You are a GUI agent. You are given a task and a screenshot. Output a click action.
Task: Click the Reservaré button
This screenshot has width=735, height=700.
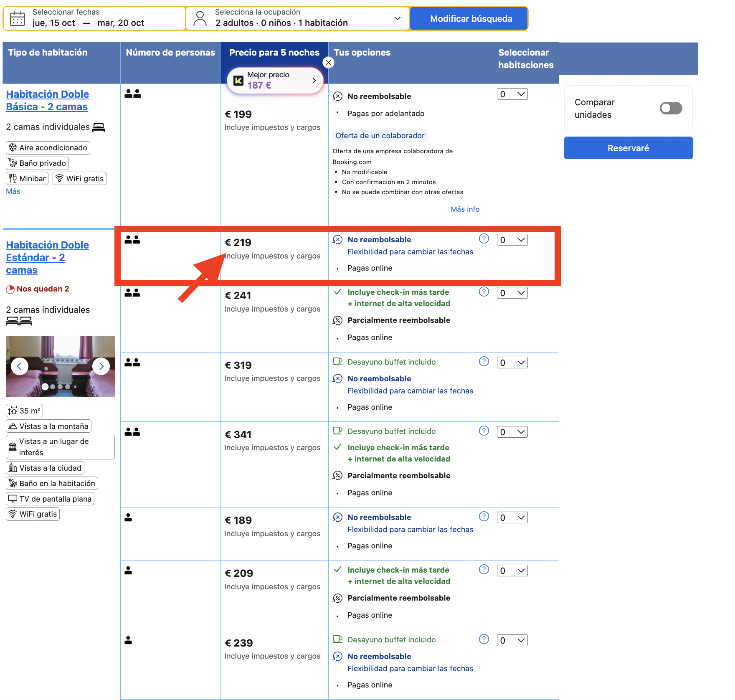(628, 148)
